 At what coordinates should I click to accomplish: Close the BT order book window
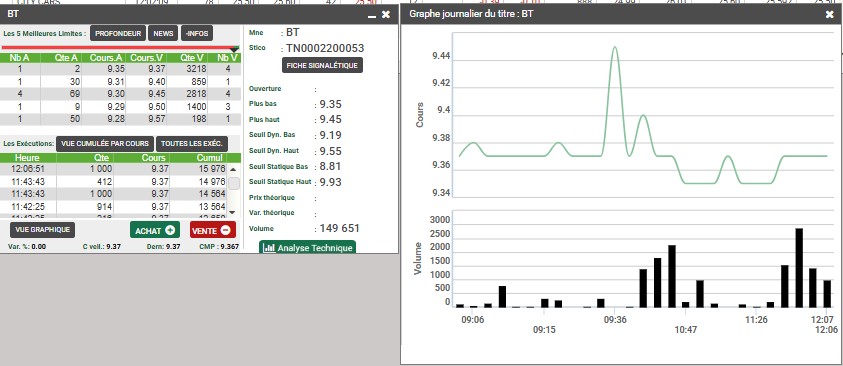[x=386, y=15]
